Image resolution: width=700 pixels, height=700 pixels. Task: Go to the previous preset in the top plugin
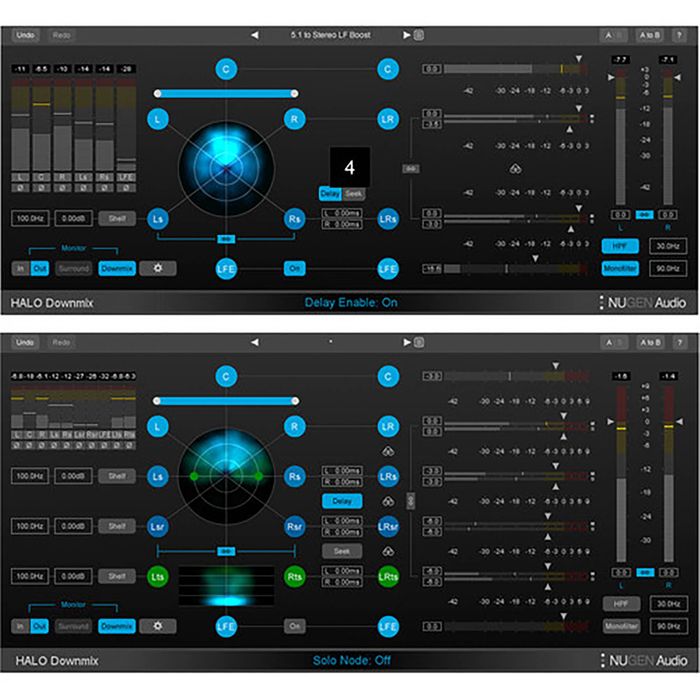tap(254, 35)
